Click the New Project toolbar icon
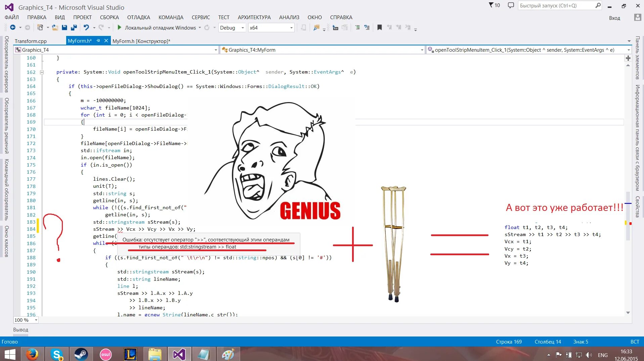644x361 pixels. tap(40, 28)
